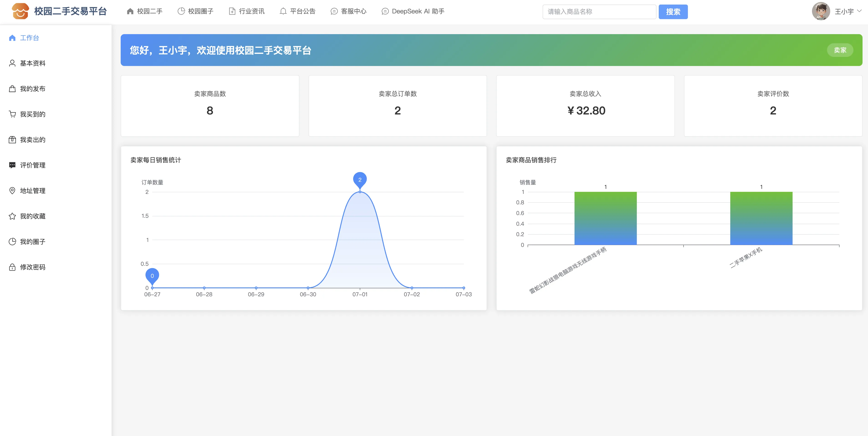Click the cart icon for 我买到的
The height and width of the screenshot is (436, 868).
[13, 114]
